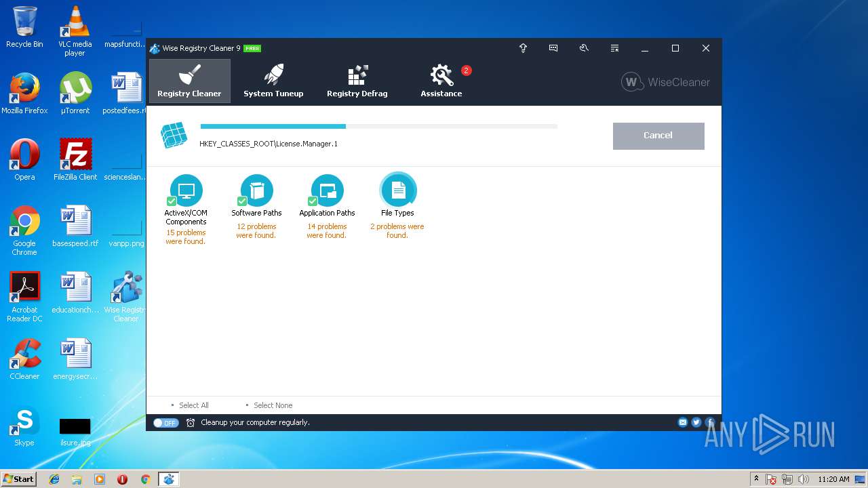
Task: Click the registry cube scanning icon
Action: click(x=174, y=136)
